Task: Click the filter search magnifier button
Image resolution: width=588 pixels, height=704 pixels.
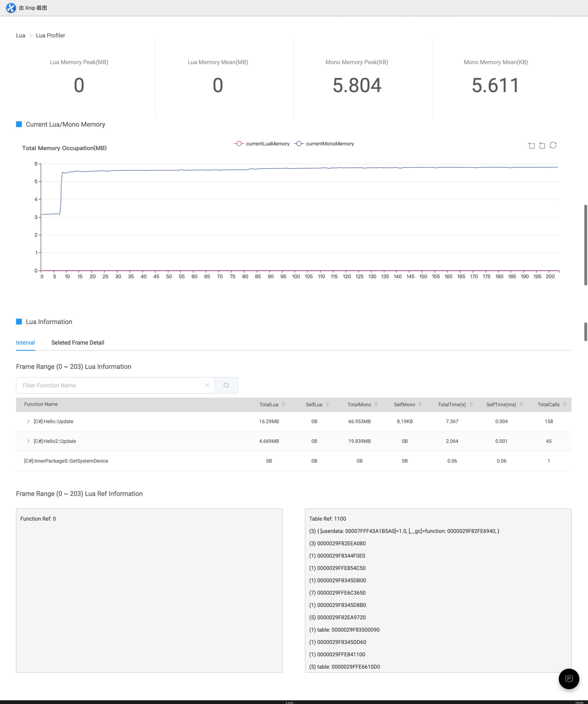Action: pyautogui.click(x=226, y=385)
